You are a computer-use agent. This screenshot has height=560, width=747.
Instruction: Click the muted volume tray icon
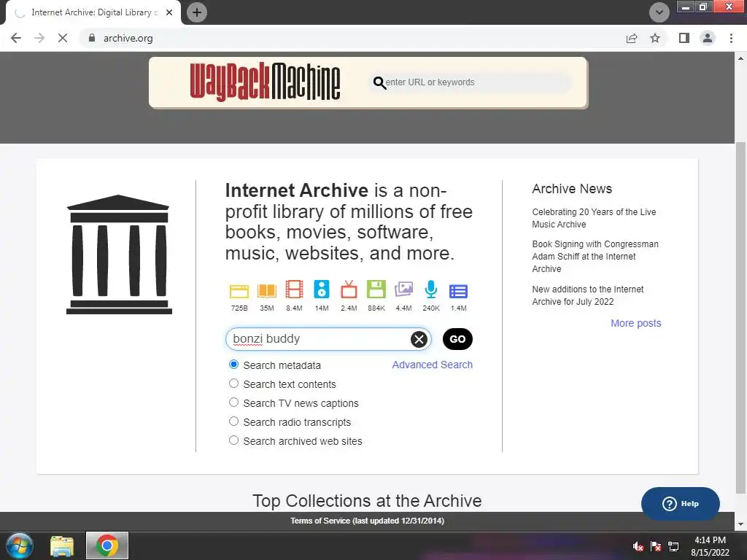(638, 546)
